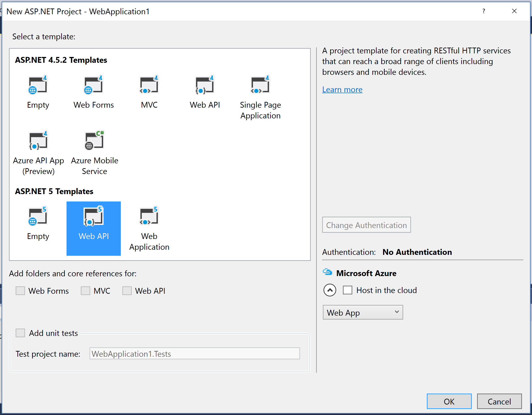Click the ASP.NET 4.5.2 Templates heading

61,60
